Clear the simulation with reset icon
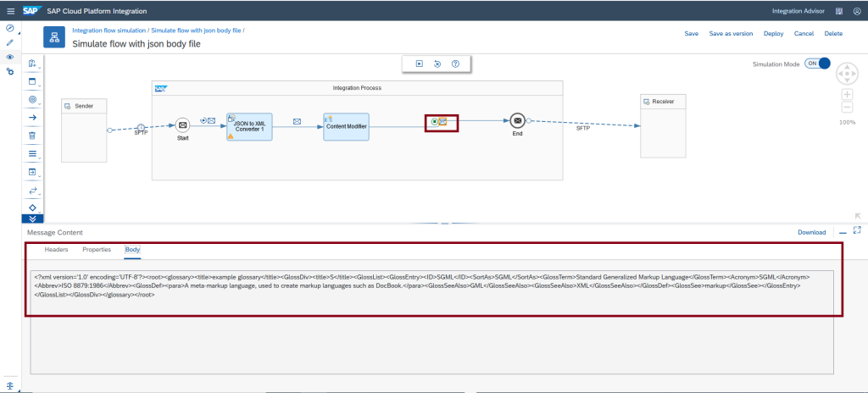This screenshot has width=868, height=393. [437, 64]
